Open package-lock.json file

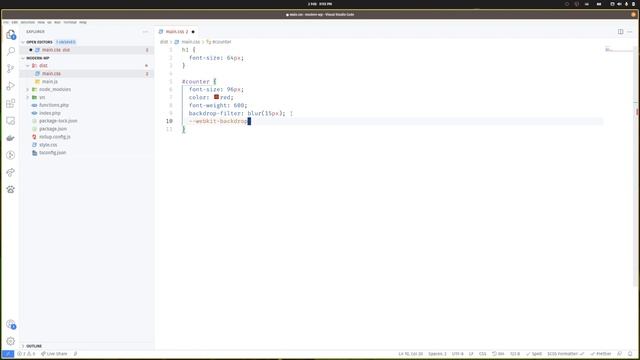[x=87, y=121]
